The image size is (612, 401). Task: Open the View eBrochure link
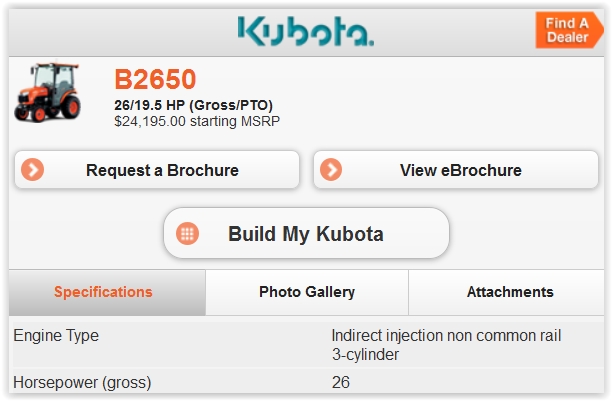pyautogui.click(x=460, y=170)
